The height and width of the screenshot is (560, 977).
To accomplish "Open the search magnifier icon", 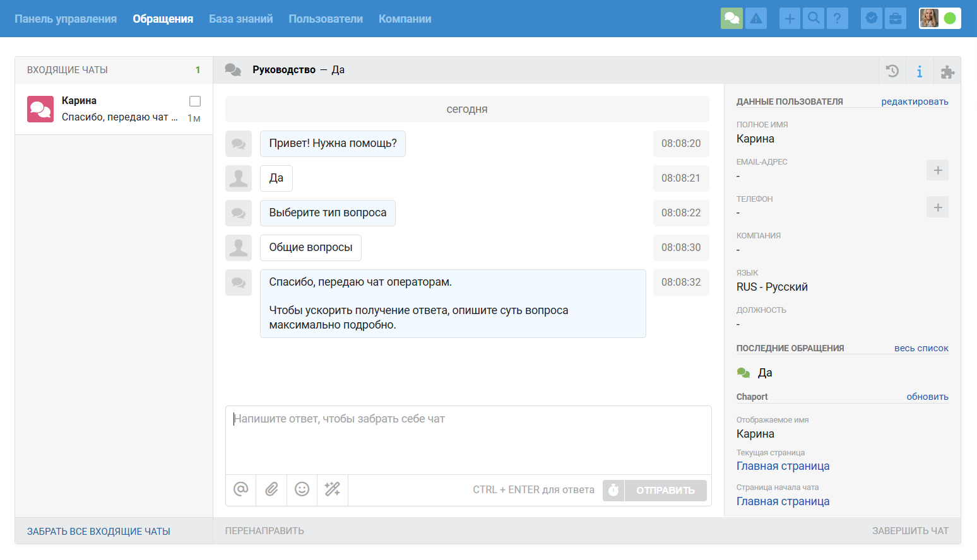I will 814,18.
